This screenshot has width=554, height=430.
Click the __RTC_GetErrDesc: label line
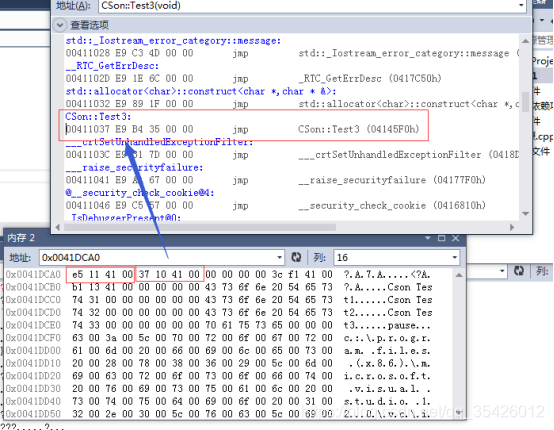pos(112,66)
